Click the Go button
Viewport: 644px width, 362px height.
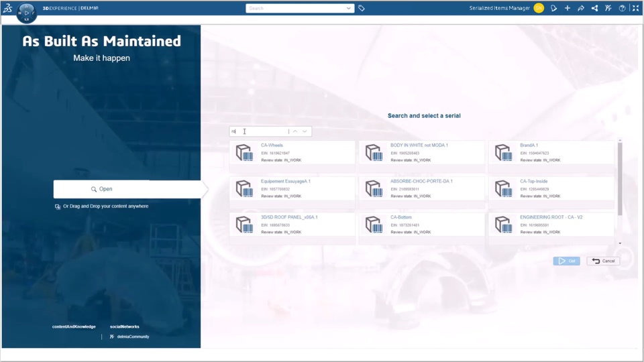pos(566,261)
